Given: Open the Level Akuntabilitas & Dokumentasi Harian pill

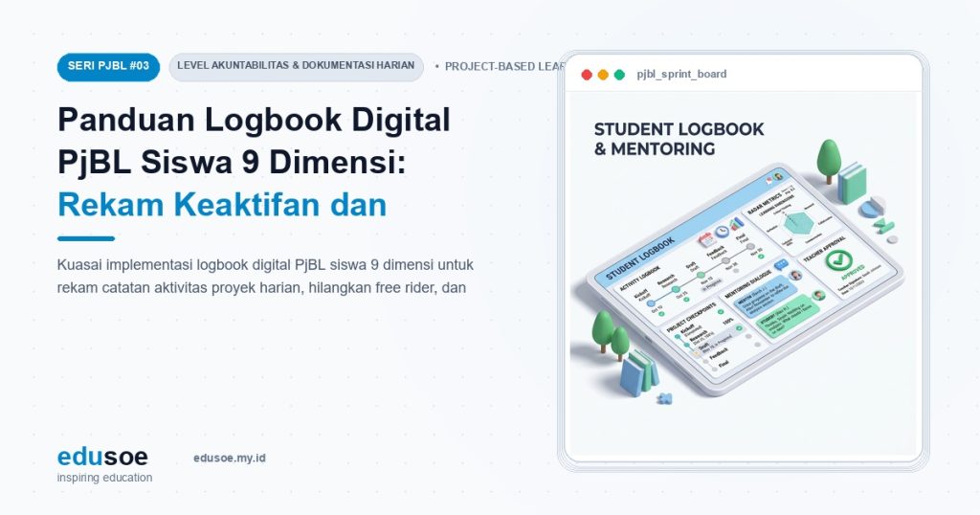Looking at the screenshot, I should click(x=297, y=67).
